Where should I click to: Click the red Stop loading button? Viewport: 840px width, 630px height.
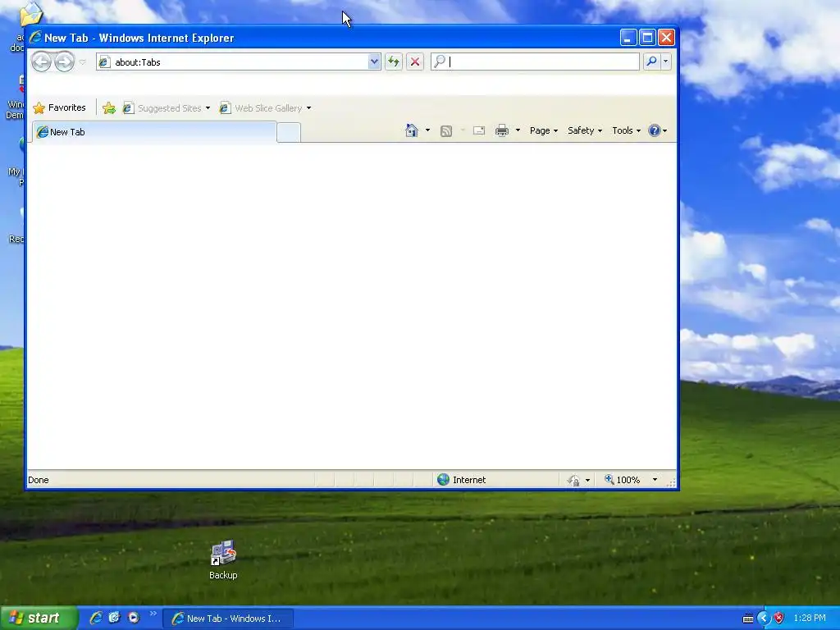414,62
